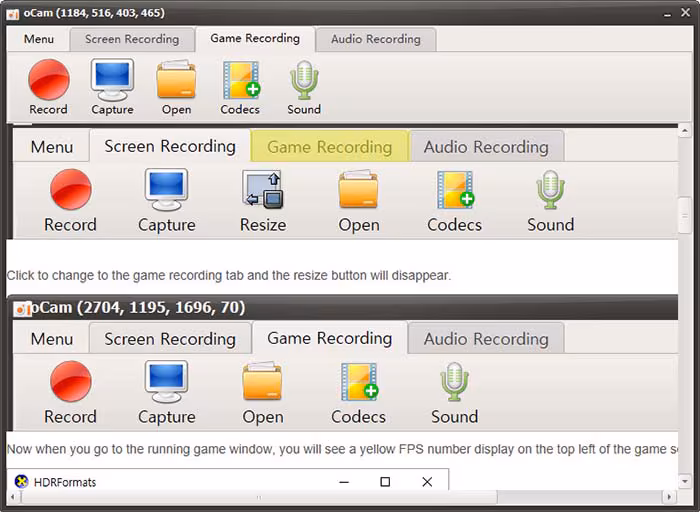Click the "HDRFormats" title text
The height and width of the screenshot is (512, 700).
pyautogui.click(x=65, y=482)
